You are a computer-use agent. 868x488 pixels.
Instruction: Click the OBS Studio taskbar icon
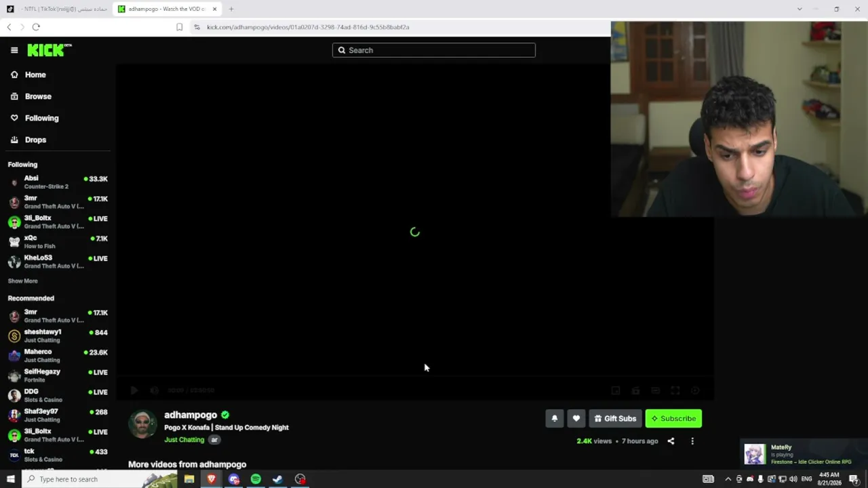pos(300,479)
